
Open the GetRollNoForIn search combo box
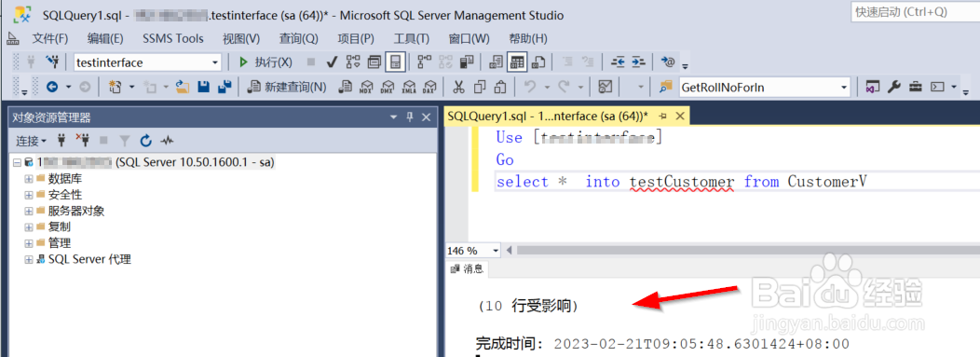click(x=844, y=88)
